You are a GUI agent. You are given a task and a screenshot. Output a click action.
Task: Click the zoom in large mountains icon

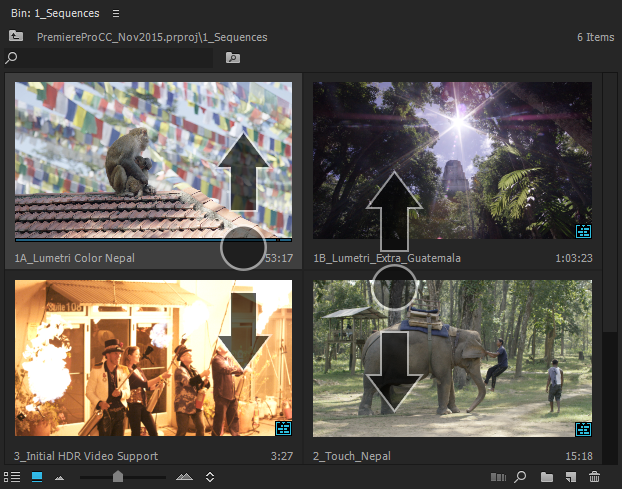click(184, 478)
